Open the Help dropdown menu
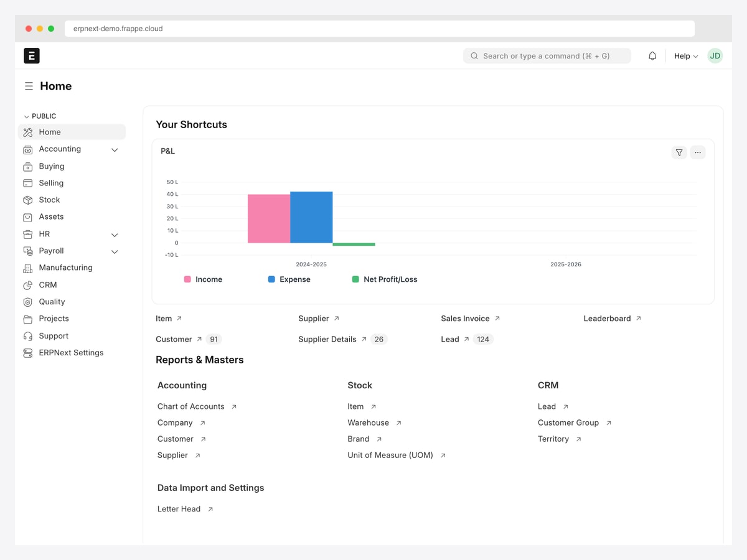Screen dimensions: 747x560 [686, 56]
